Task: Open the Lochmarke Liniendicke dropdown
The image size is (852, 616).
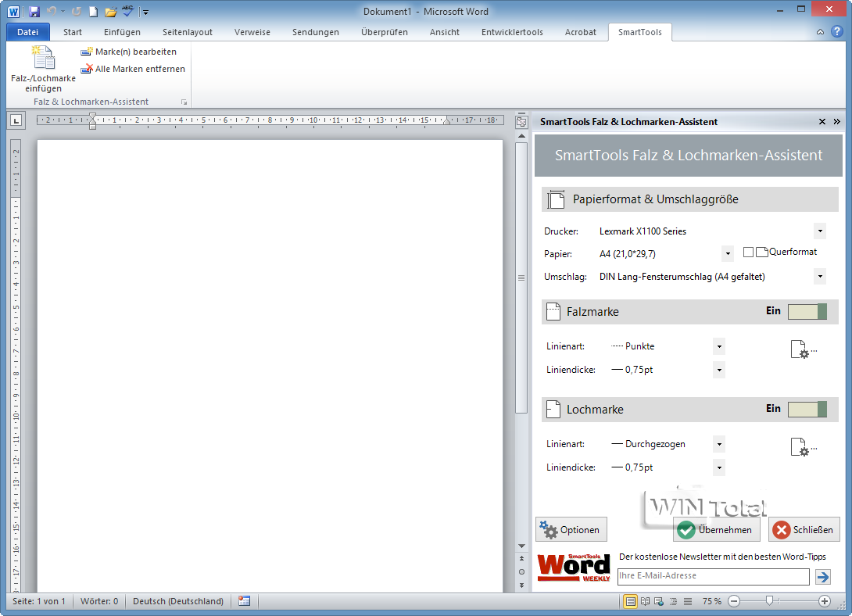Action: coord(719,467)
